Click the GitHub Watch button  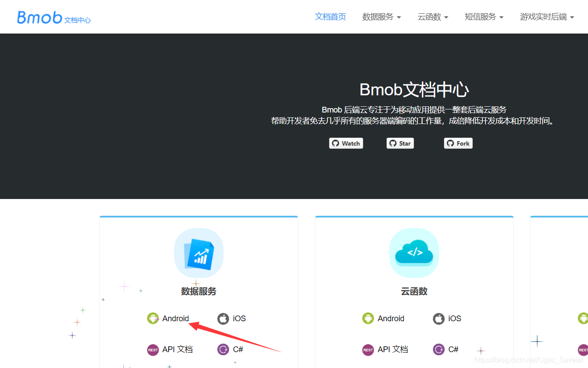pos(346,143)
